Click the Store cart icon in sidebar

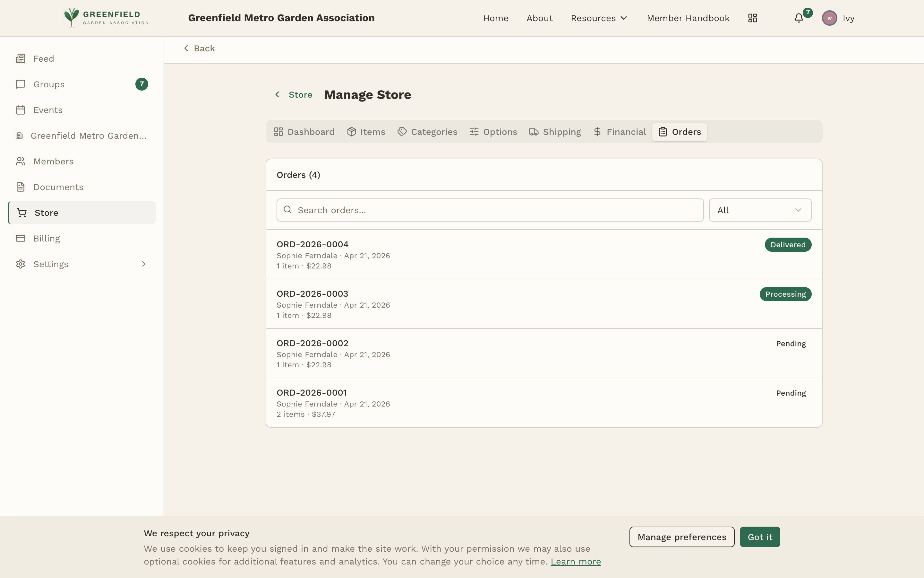[x=22, y=213]
